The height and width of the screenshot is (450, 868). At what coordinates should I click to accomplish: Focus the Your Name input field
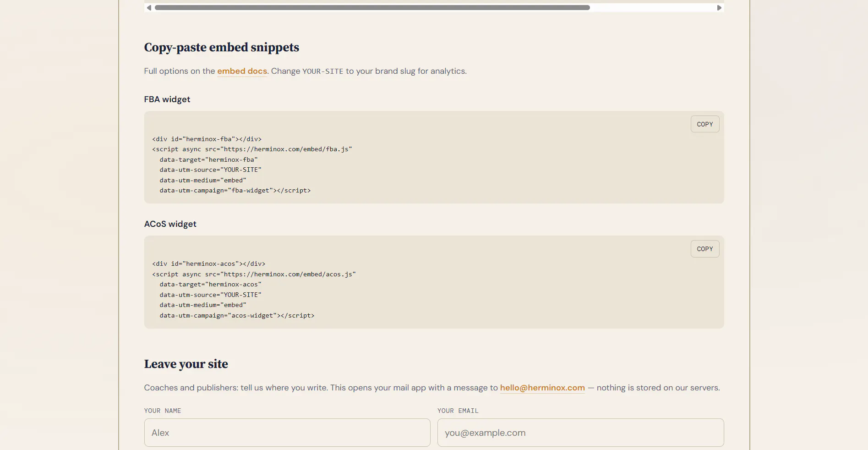click(x=287, y=433)
